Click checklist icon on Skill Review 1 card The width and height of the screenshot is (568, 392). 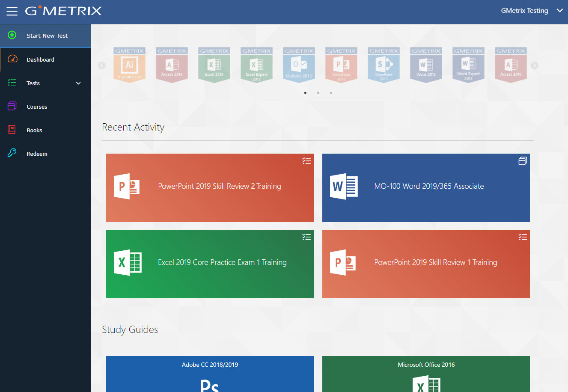[523, 237]
